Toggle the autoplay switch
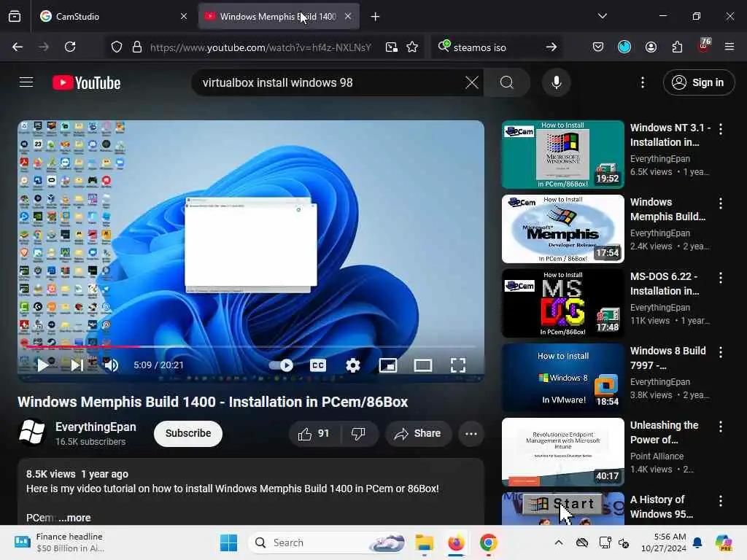This screenshot has width=747, height=560. coord(281,365)
